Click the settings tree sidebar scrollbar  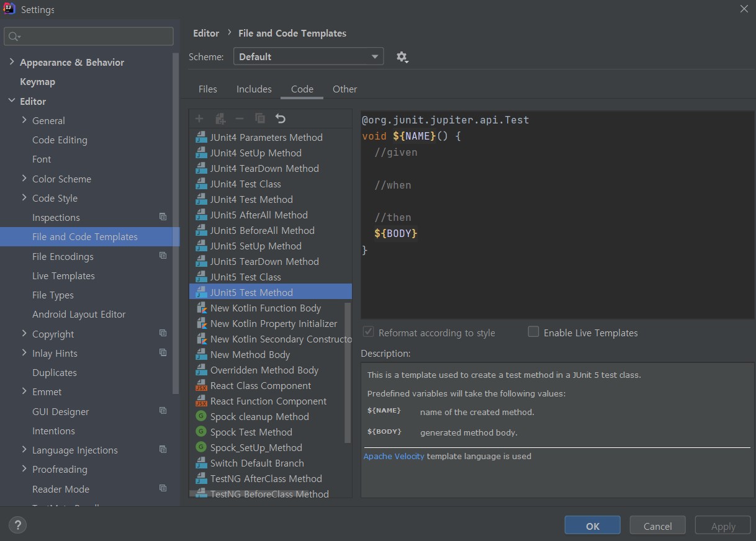176,223
